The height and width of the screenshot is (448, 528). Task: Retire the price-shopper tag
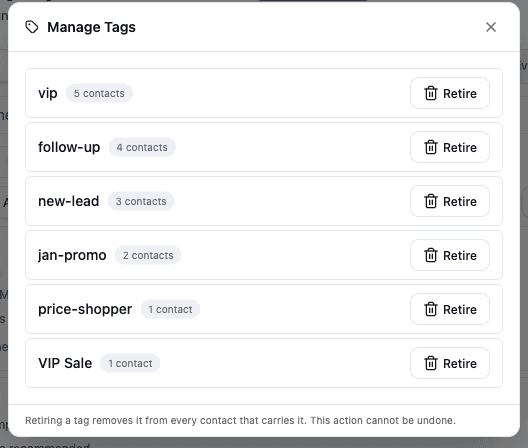450,309
